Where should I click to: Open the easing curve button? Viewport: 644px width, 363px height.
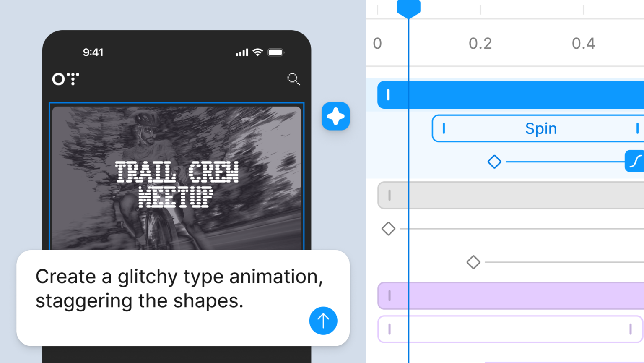pyautogui.click(x=635, y=161)
